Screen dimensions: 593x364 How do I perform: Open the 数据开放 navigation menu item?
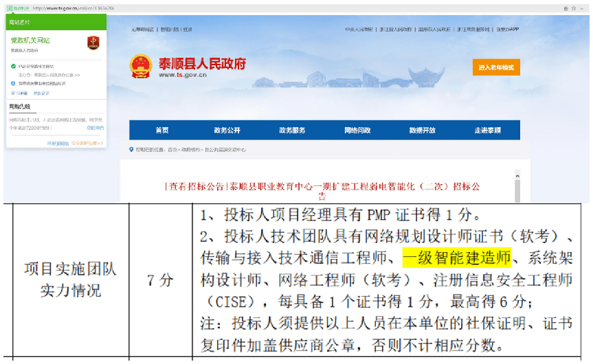423,130
